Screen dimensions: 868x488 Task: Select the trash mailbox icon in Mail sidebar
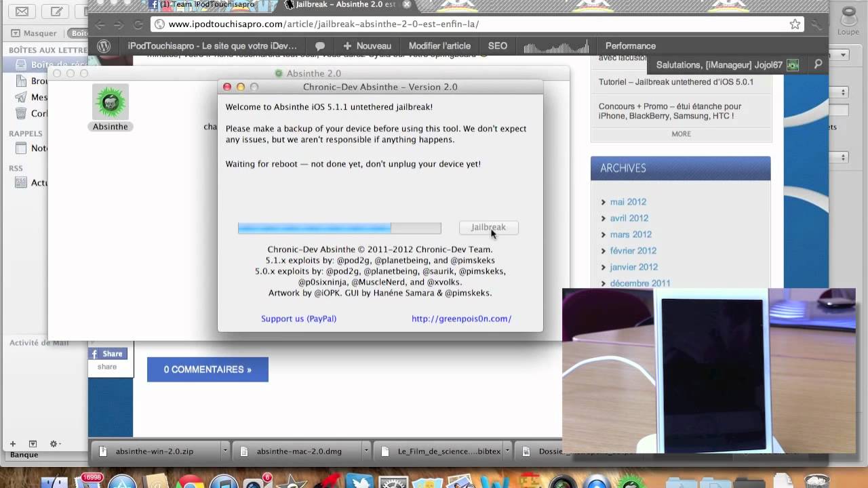[x=21, y=113]
